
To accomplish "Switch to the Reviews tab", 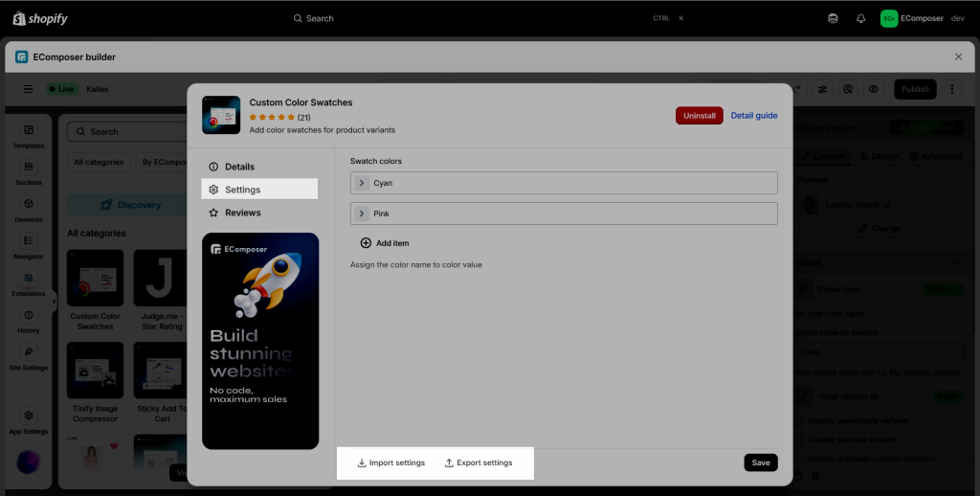I will (242, 213).
